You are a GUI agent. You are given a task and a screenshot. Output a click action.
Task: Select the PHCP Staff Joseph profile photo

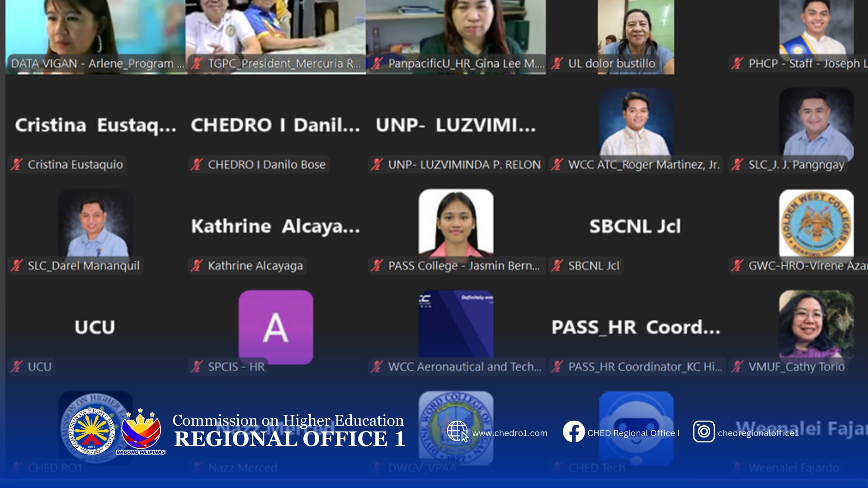816,29
